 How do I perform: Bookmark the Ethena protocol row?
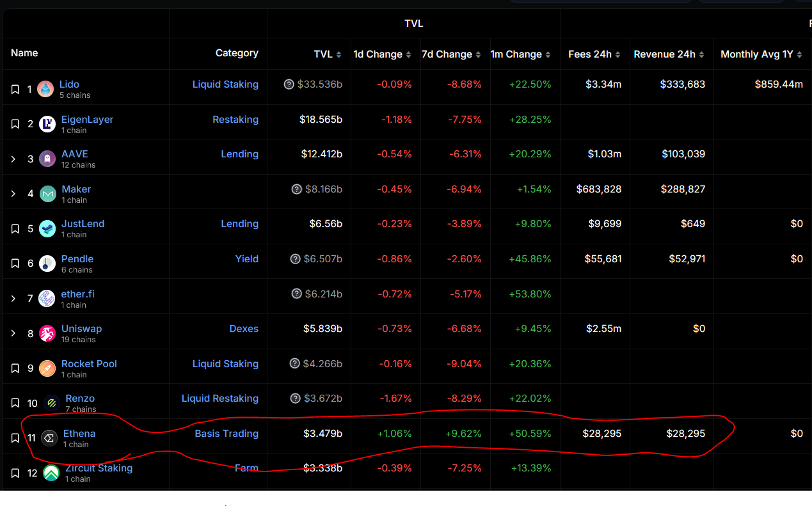click(x=15, y=438)
